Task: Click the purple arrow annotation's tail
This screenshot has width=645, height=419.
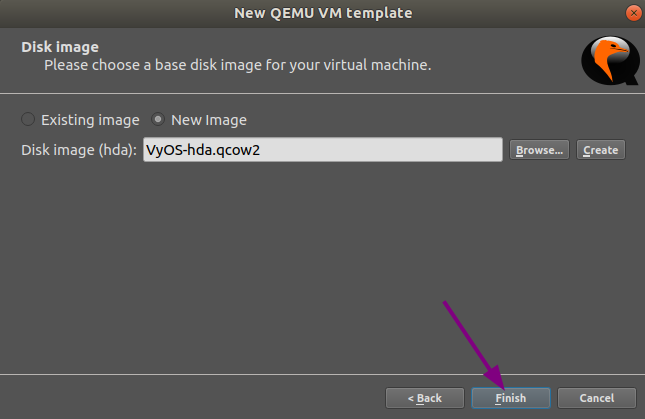Action: pos(445,300)
